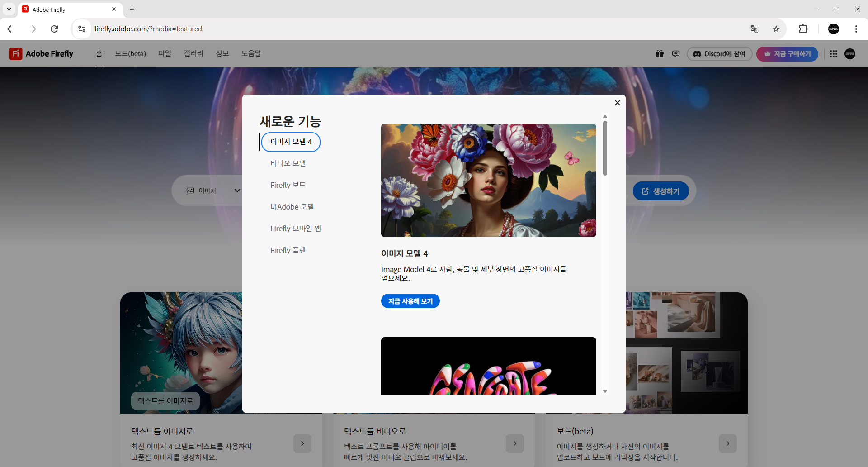The image size is (868, 467).
Task: Open the tab search dropdown arrow
Action: (9, 9)
